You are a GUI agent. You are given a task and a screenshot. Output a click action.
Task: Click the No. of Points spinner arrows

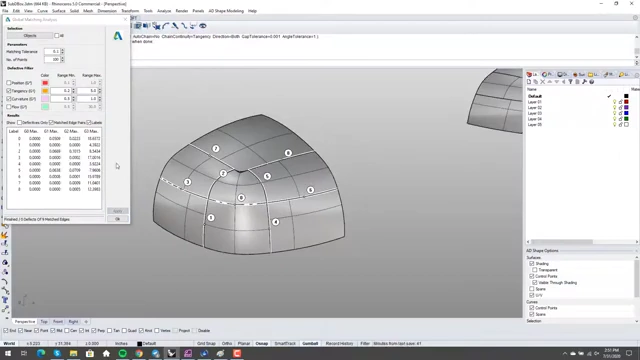click(x=62, y=59)
